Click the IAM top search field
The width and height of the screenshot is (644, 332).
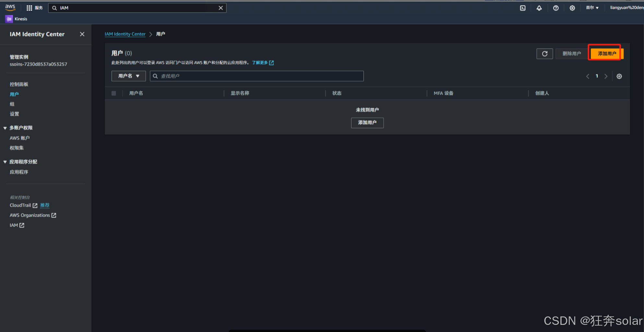click(137, 8)
